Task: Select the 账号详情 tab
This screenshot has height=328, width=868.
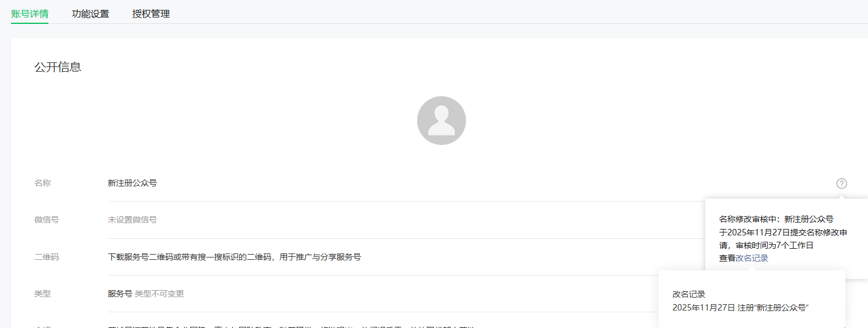Action: pos(30,14)
